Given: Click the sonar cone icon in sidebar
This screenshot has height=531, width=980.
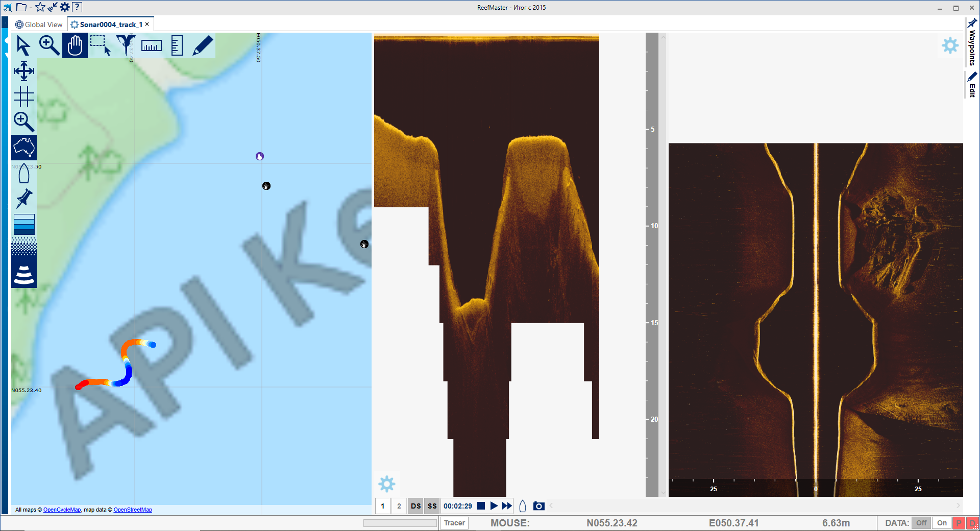Looking at the screenshot, I should tap(24, 275).
